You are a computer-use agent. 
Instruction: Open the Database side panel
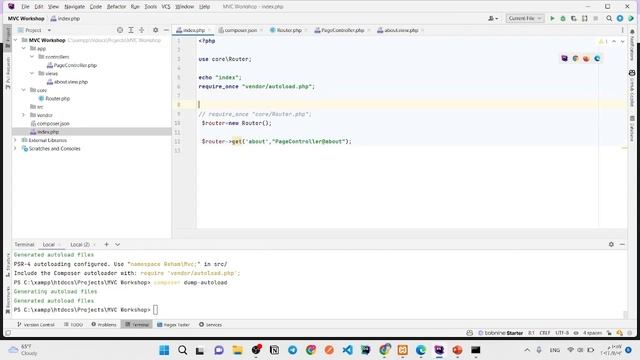pos(632,129)
